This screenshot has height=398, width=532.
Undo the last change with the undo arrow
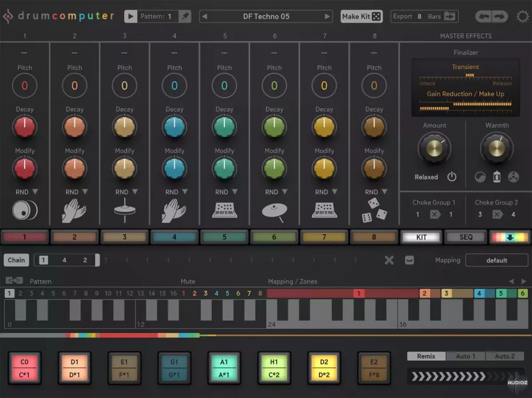[x=483, y=17]
